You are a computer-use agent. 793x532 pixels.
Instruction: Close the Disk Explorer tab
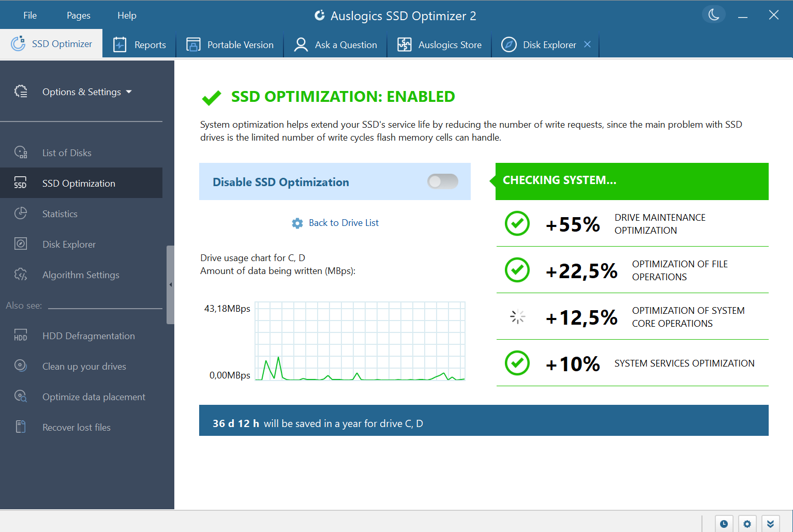click(x=587, y=44)
